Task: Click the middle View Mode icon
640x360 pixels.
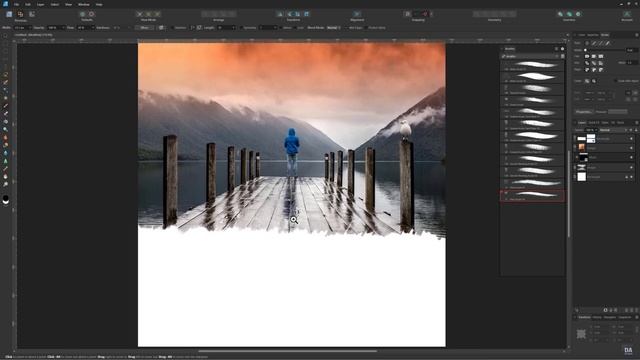Action: (x=149, y=14)
